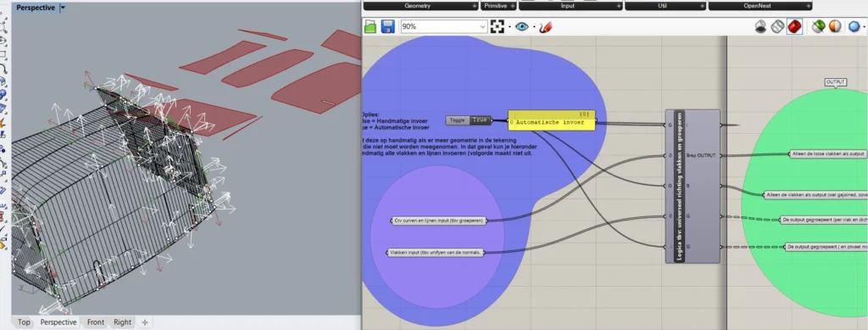Open the named views dropdown arrow

pos(534,26)
